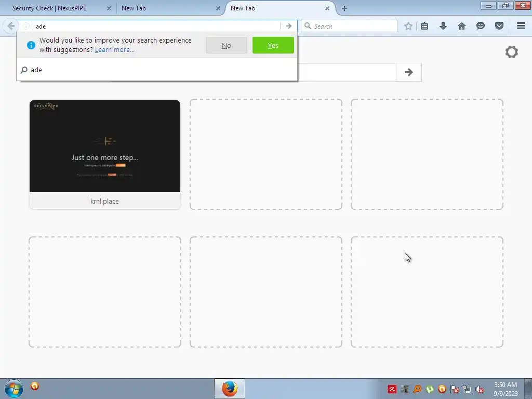Open the Firefox hamburger menu
Image resolution: width=532 pixels, height=399 pixels.
[521, 26]
